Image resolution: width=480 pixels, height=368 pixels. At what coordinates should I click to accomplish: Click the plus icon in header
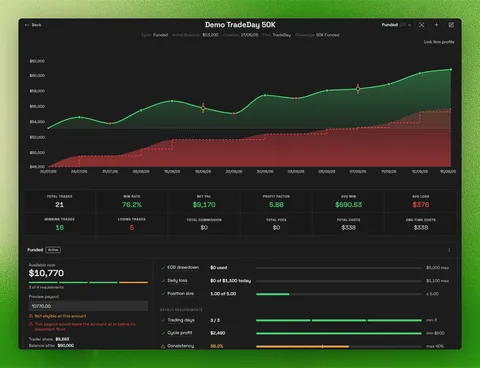(x=436, y=25)
